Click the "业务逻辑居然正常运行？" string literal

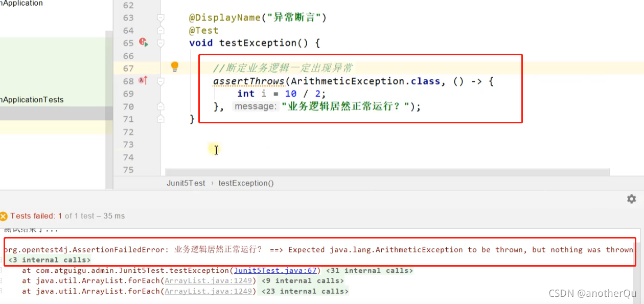click(346, 106)
